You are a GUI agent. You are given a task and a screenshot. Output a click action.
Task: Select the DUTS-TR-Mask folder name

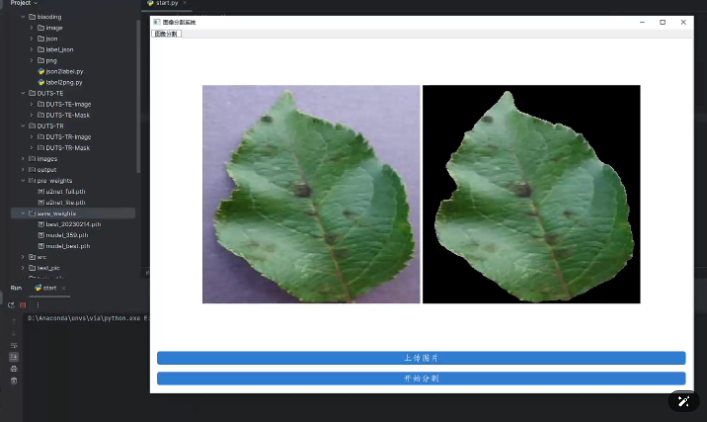point(68,148)
